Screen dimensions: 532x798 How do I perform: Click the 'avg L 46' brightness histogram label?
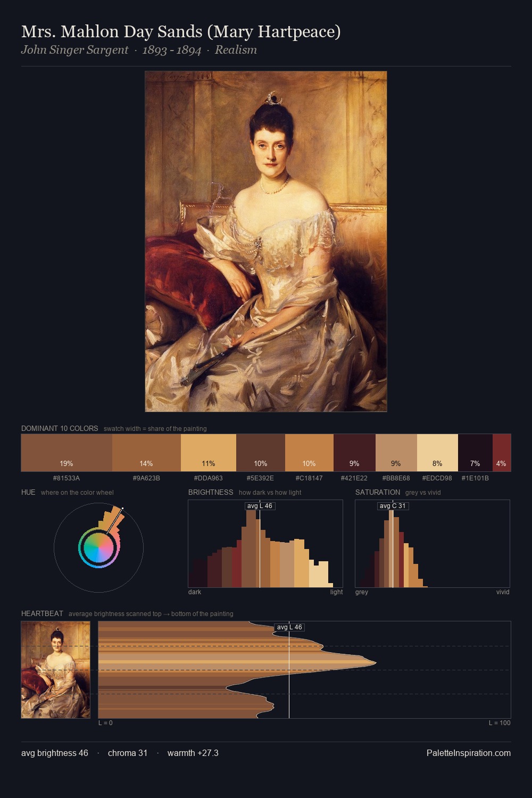point(260,506)
